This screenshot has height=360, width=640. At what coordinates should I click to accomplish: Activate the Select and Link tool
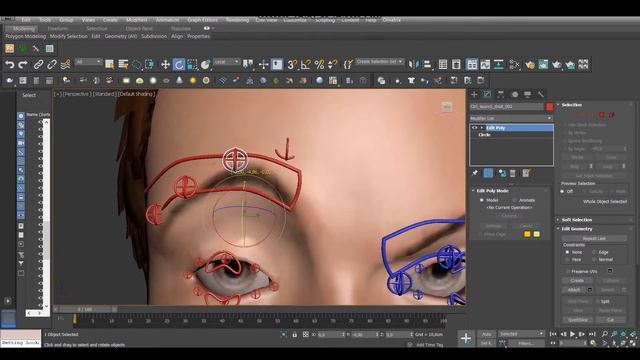(38, 64)
